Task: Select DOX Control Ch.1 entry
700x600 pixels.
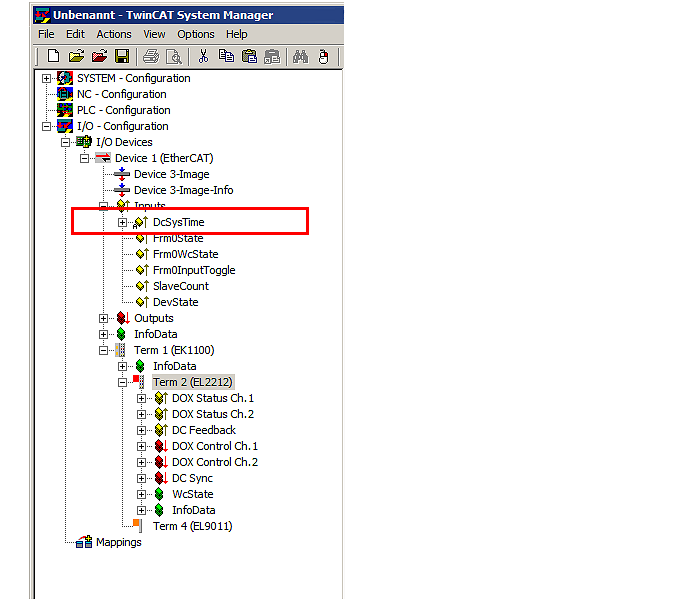Action: (x=215, y=446)
